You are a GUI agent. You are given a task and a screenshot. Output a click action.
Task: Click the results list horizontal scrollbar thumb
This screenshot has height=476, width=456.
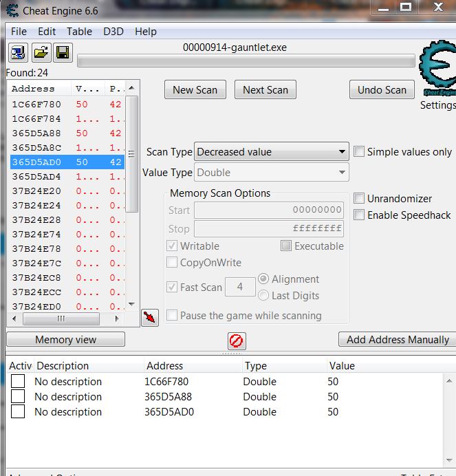(x=61, y=318)
